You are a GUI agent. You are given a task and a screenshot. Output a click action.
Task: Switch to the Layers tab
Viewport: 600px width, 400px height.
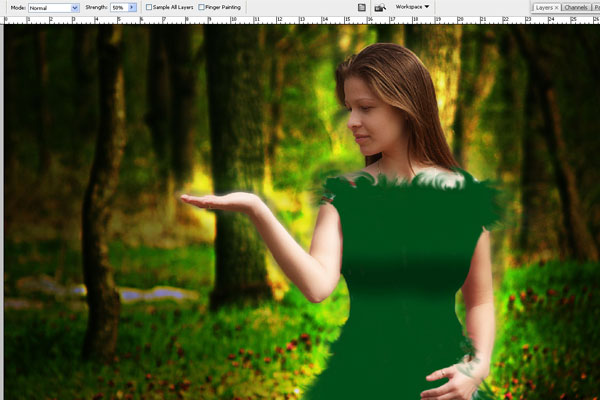[543, 7]
